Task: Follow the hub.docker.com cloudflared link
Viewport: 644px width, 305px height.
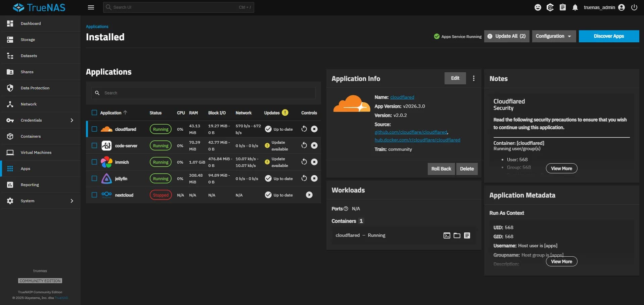Action: pyautogui.click(x=417, y=140)
